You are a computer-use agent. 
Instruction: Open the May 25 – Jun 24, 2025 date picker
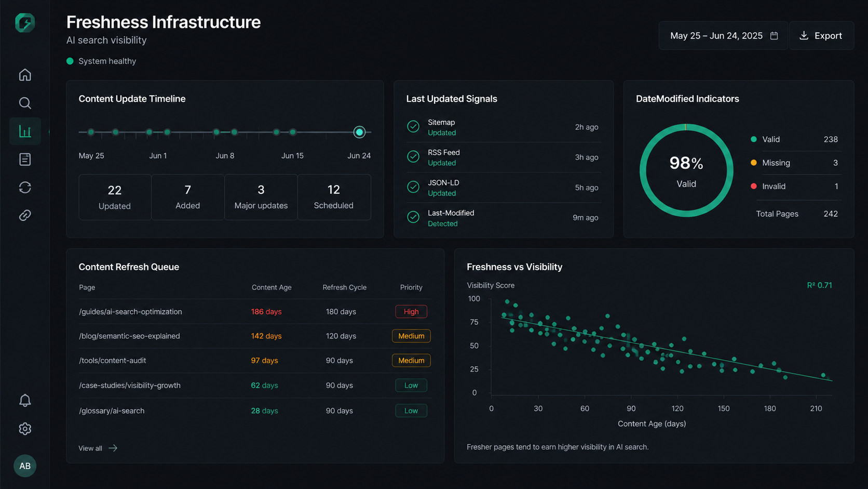coord(723,35)
